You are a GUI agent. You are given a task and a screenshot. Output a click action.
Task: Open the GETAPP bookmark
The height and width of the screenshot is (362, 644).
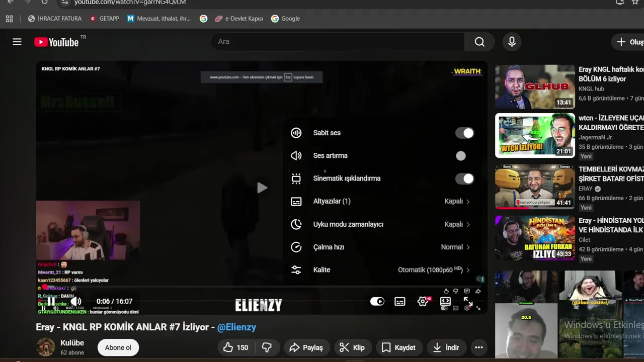tap(104, 19)
